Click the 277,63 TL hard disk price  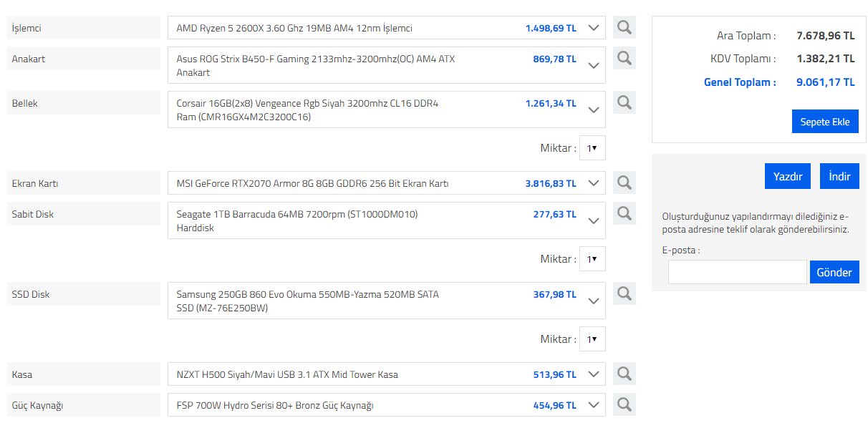pos(554,214)
